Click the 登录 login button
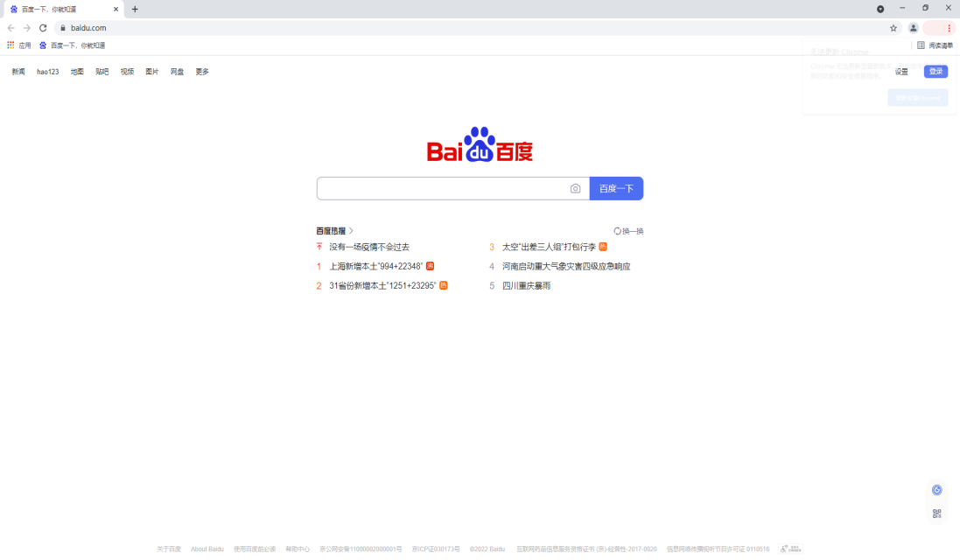The height and width of the screenshot is (560, 960). coord(935,72)
